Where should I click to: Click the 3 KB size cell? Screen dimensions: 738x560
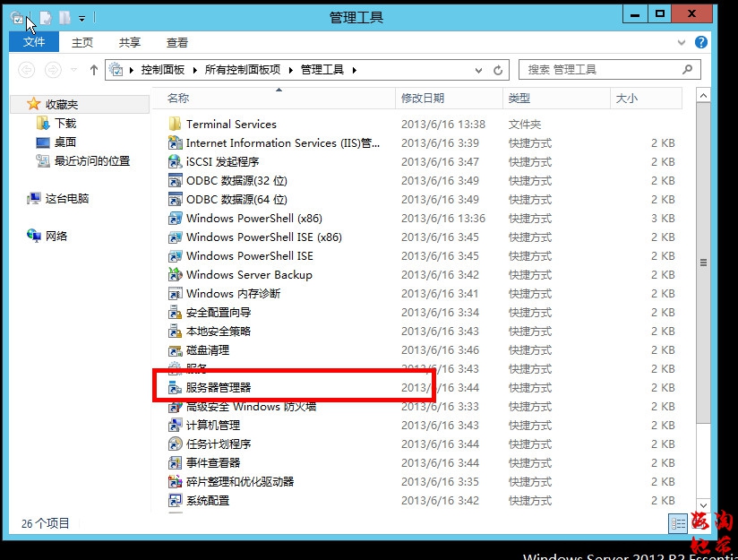pyautogui.click(x=663, y=218)
